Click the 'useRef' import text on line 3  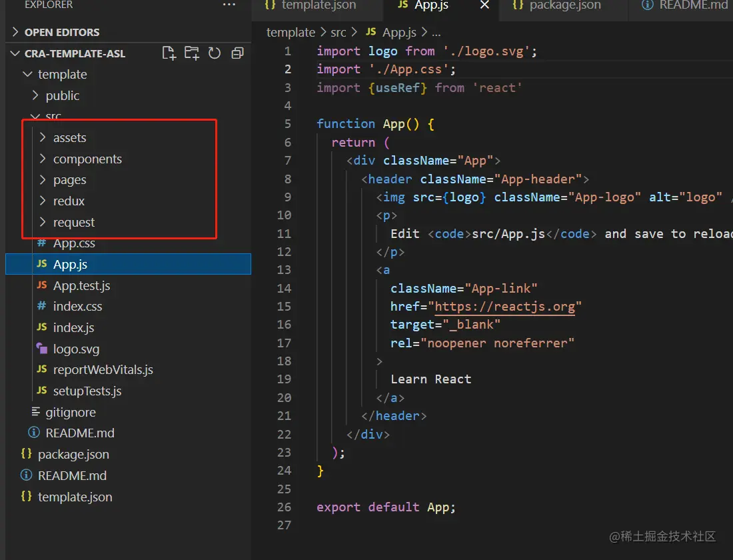(x=398, y=88)
